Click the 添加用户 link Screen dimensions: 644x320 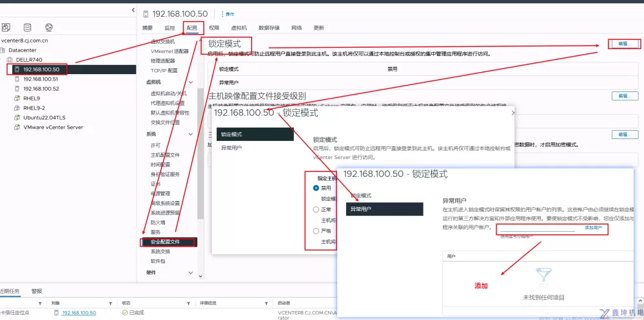594,227
